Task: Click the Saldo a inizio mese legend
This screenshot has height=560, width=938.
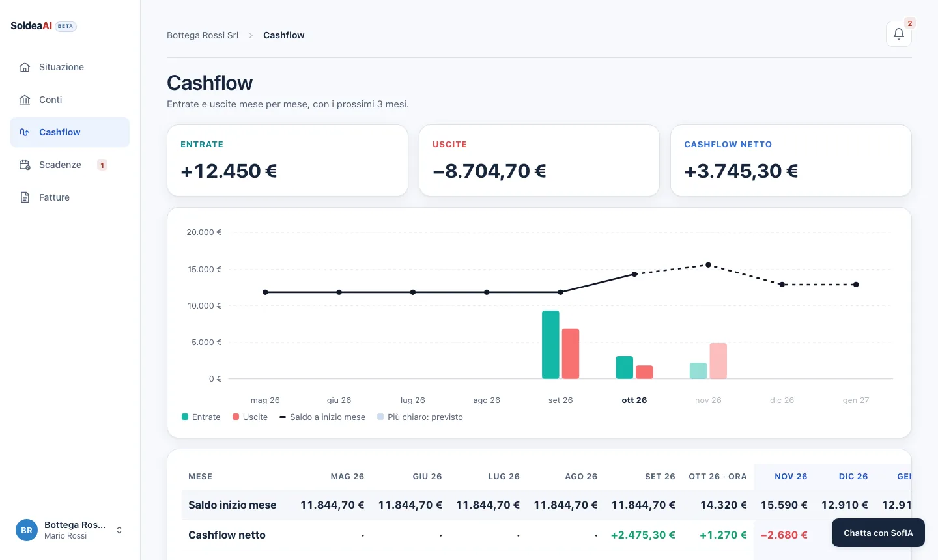Action: [322, 417]
